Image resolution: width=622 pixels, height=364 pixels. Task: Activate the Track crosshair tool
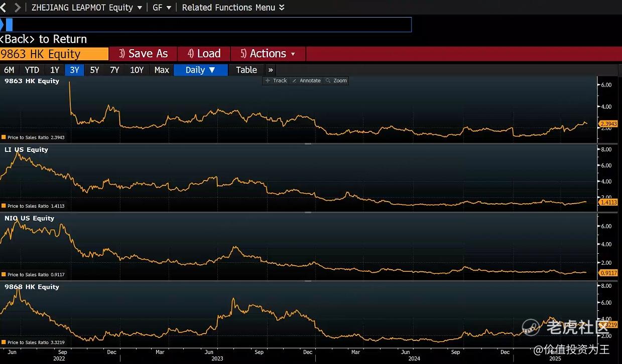coord(276,81)
